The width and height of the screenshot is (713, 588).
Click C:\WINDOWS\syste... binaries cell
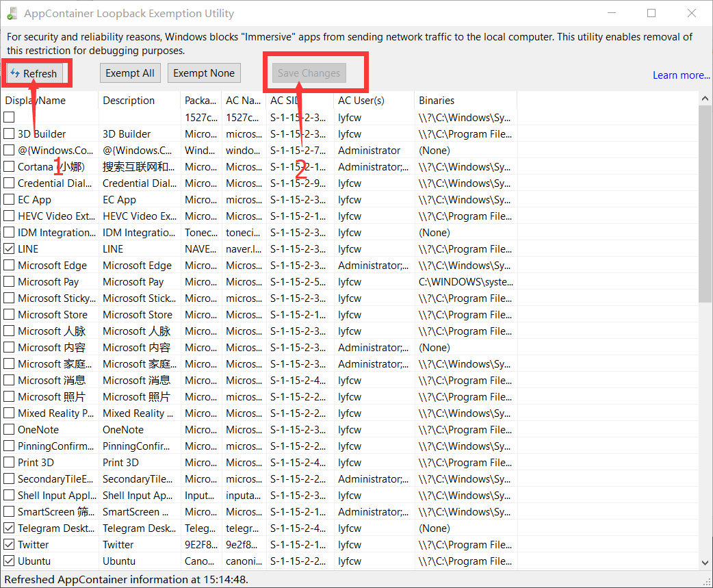(465, 282)
